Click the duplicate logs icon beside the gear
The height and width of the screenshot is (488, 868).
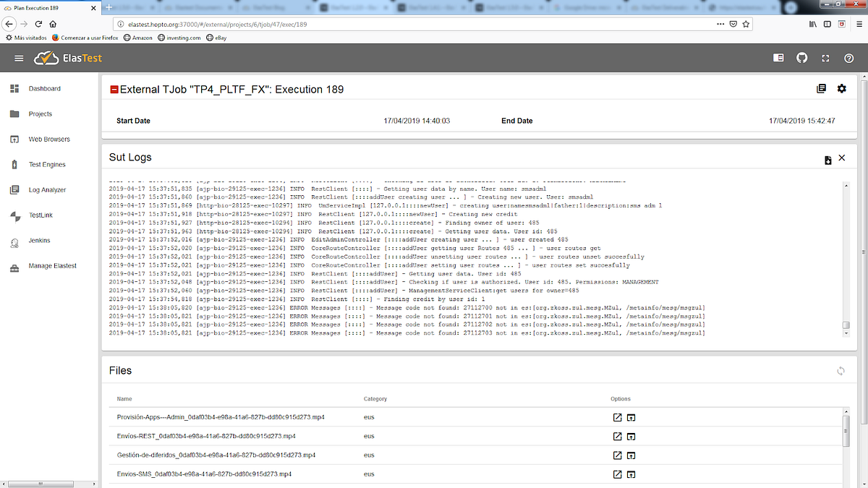pyautogui.click(x=821, y=88)
